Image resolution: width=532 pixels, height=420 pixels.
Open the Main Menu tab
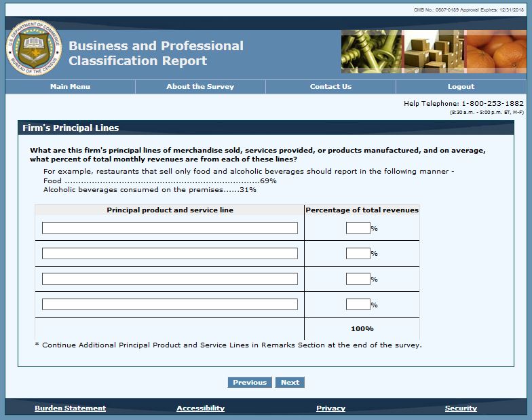(70, 87)
